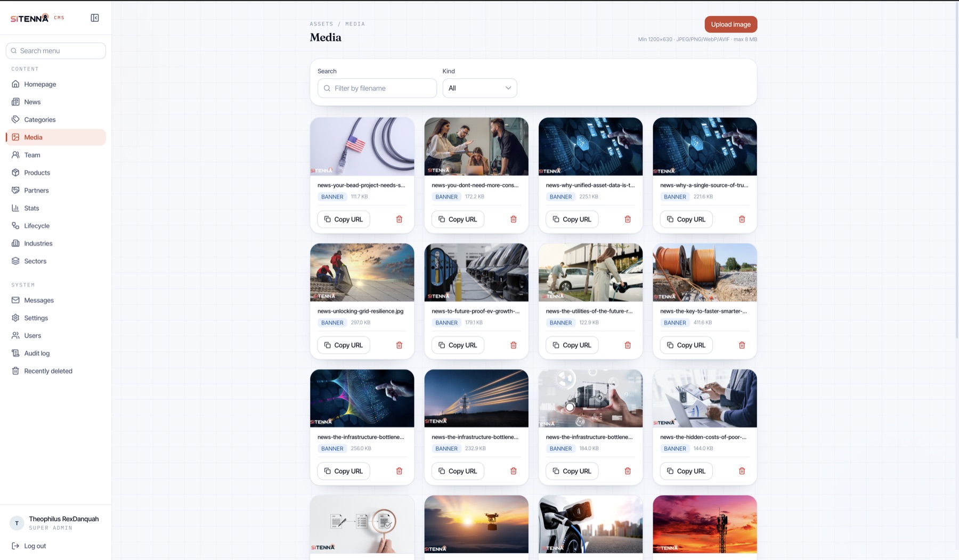This screenshot has height=560, width=959.
Task: Click the Stats bar chart icon
Action: tap(15, 208)
